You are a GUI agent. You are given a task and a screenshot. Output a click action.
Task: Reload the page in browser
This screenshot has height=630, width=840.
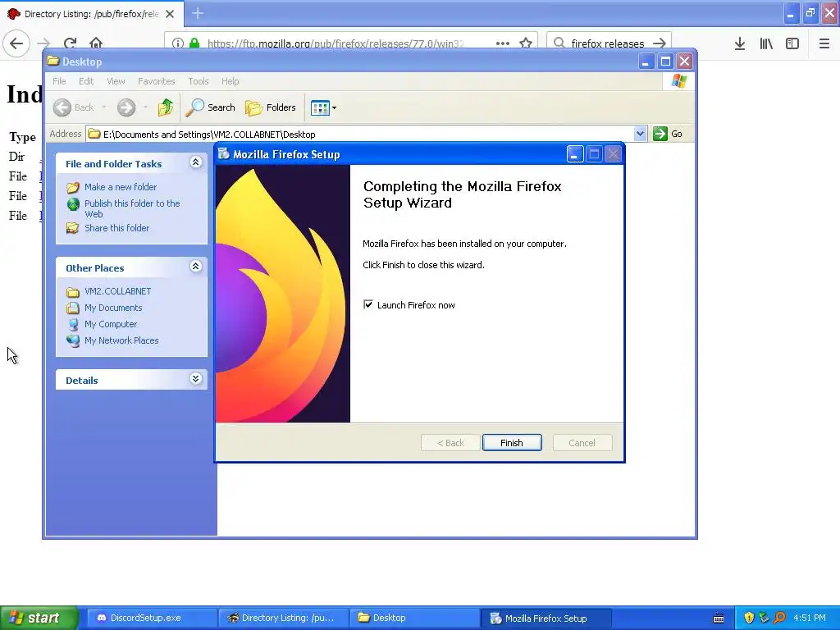point(71,43)
